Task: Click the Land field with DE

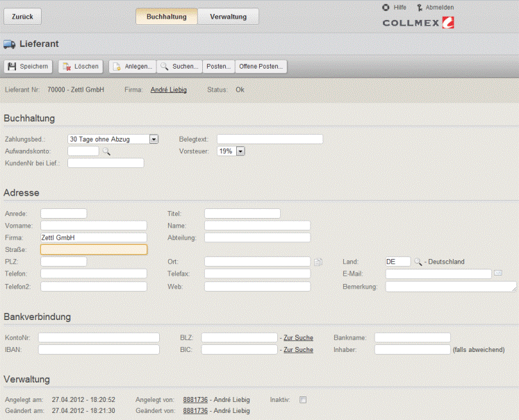Action: pos(398,262)
